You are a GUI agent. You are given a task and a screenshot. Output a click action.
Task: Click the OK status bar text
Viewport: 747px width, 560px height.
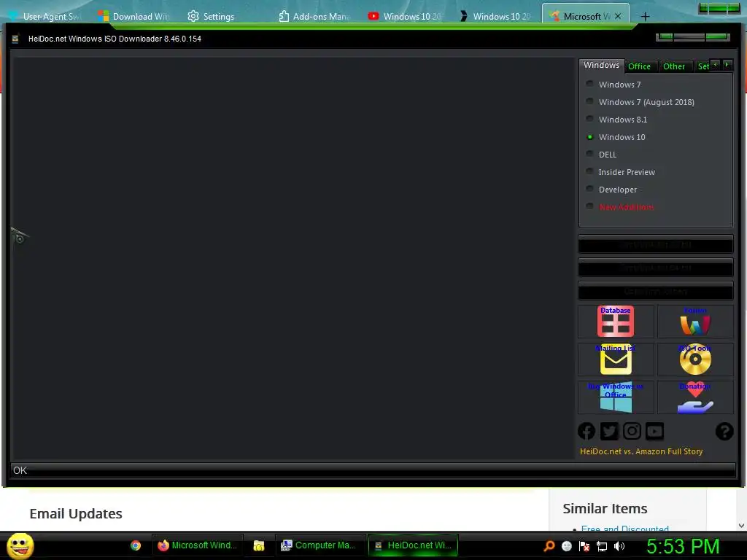tap(20, 470)
